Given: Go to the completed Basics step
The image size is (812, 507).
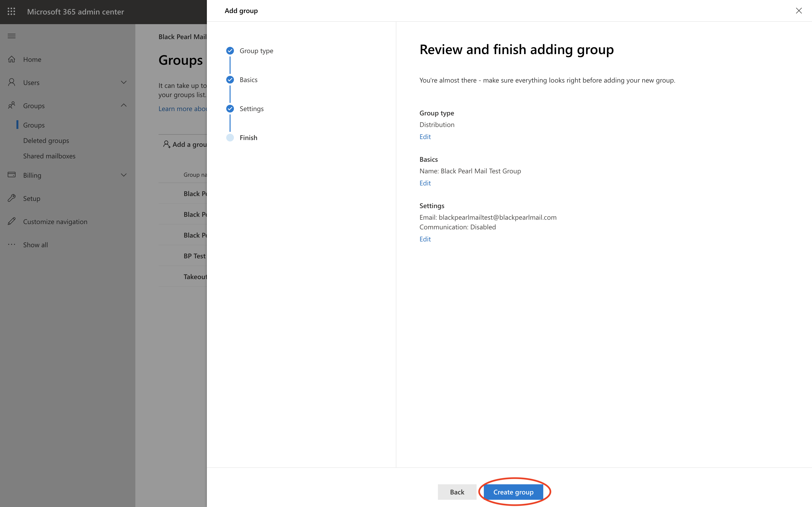Looking at the screenshot, I should tap(248, 80).
